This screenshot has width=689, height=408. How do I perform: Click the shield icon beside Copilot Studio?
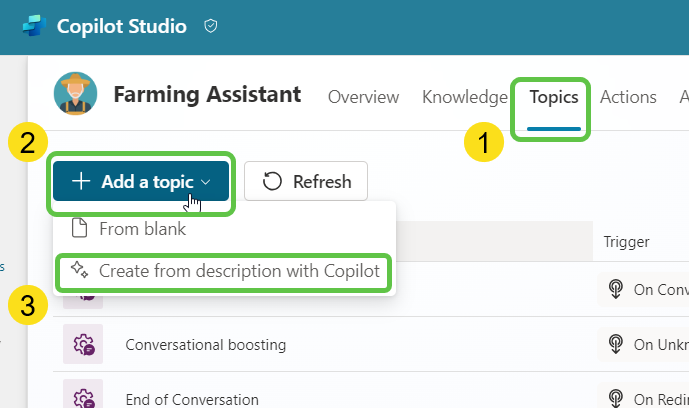pyautogui.click(x=211, y=26)
